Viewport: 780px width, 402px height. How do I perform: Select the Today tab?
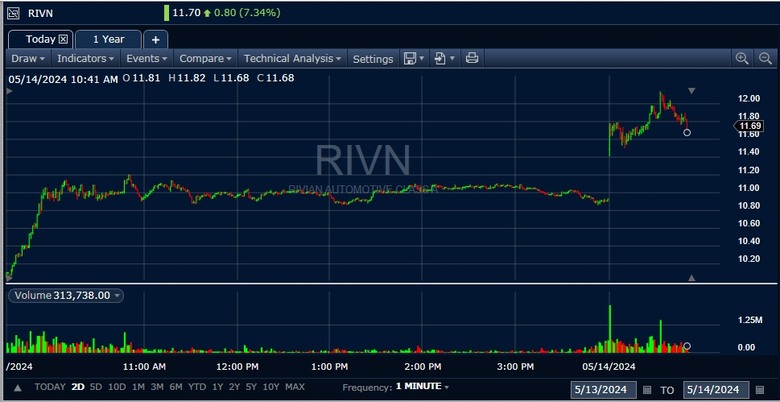click(41, 39)
